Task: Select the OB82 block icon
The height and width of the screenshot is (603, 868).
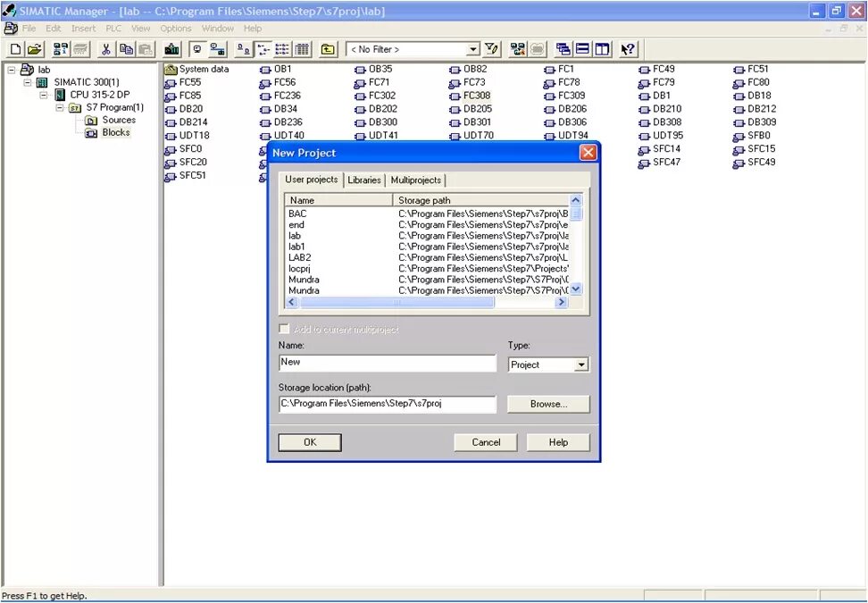Action: (455, 70)
